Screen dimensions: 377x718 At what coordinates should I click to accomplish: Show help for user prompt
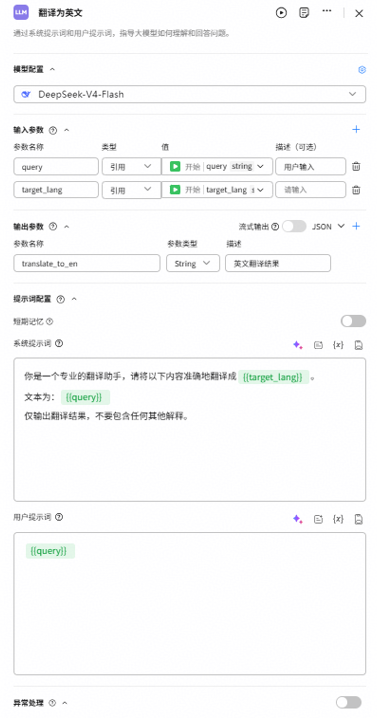point(59,517)
